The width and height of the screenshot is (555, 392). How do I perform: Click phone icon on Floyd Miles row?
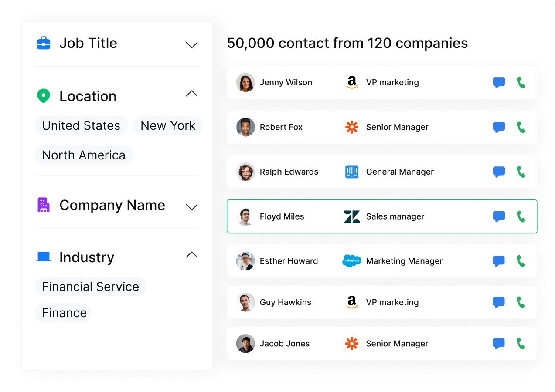coord(521,216)
